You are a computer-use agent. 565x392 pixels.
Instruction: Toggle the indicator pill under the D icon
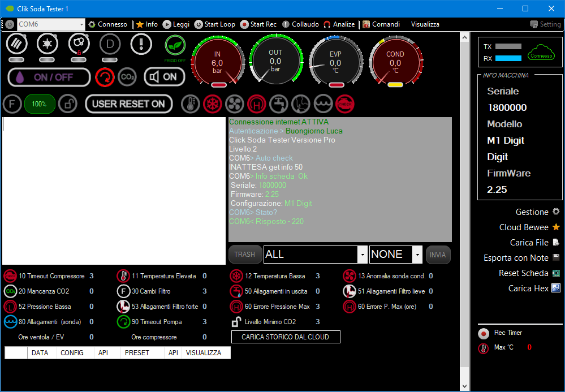[110, 60]
